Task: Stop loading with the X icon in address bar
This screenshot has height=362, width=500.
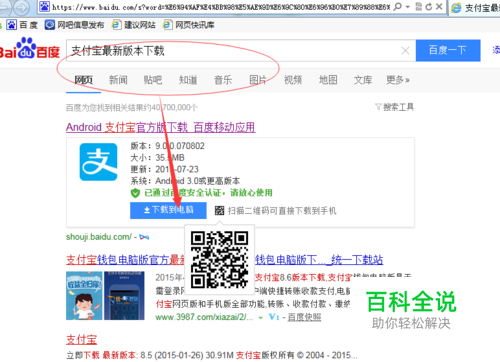Action: coord(439,7)
